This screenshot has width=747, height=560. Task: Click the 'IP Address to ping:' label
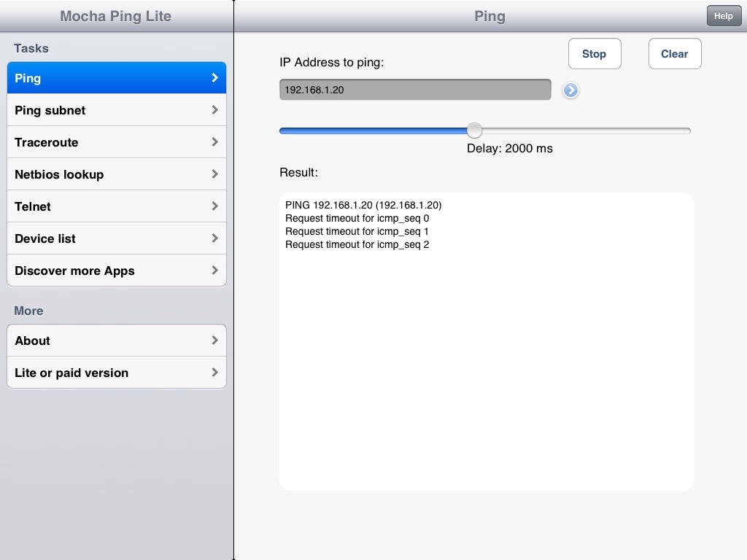(x=332, y=63)
